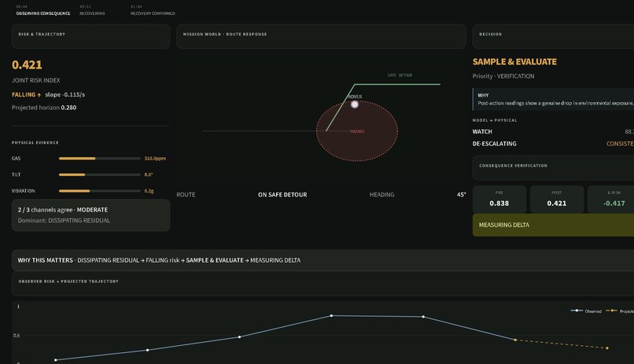Open the Risk & Trajectory panel header

click(90, 36)
